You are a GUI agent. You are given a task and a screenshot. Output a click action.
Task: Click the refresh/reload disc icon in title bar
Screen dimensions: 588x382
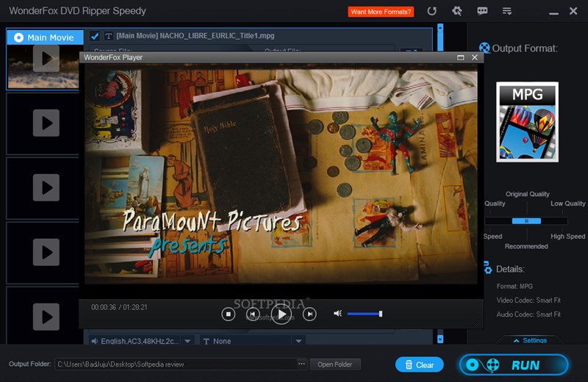(x=431, y=11)
